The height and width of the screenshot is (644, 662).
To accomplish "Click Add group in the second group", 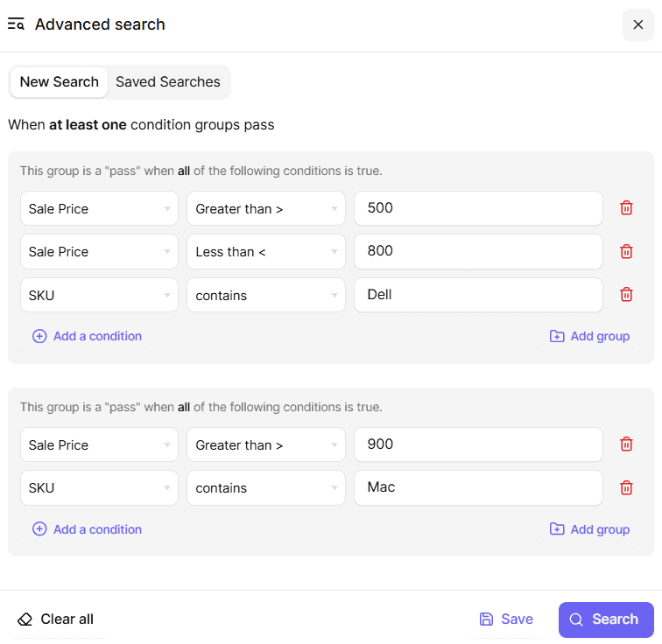I will point(589,529).
